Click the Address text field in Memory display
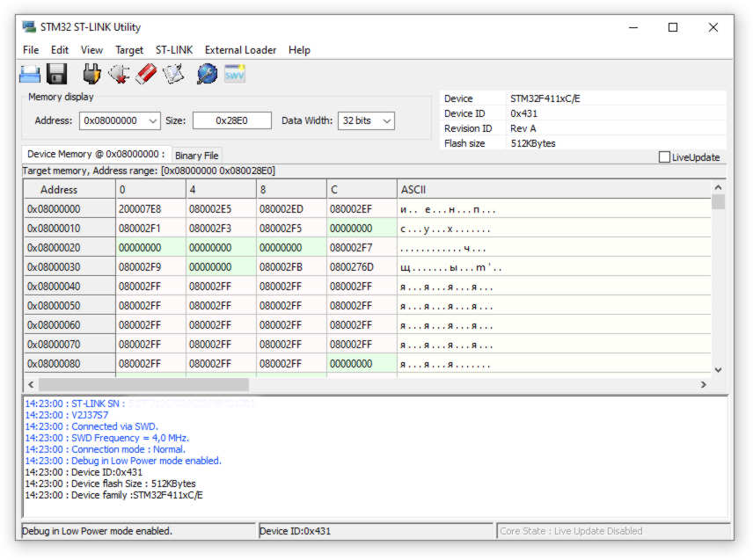Image resolution: width=753 pixels, height=560 pixels. tap(113, 121)
